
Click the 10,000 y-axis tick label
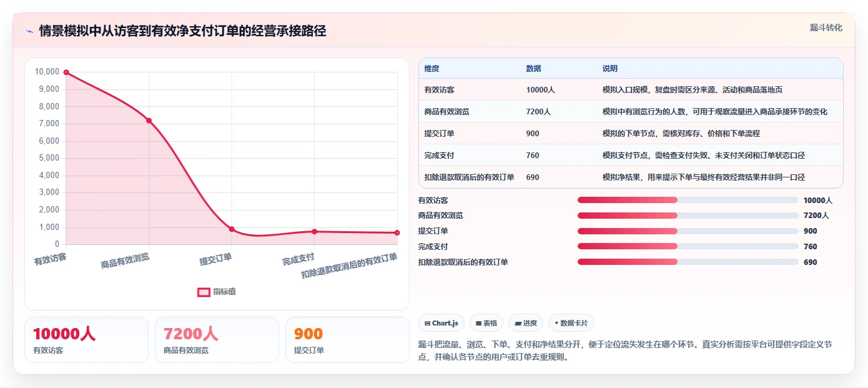click(x=47, y=72)
